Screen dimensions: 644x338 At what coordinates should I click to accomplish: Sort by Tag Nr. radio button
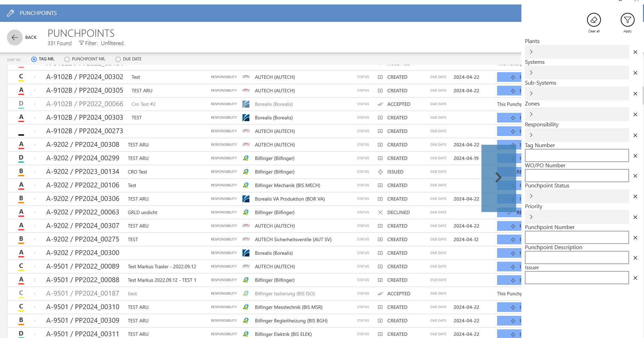click(x=34, y=59)
